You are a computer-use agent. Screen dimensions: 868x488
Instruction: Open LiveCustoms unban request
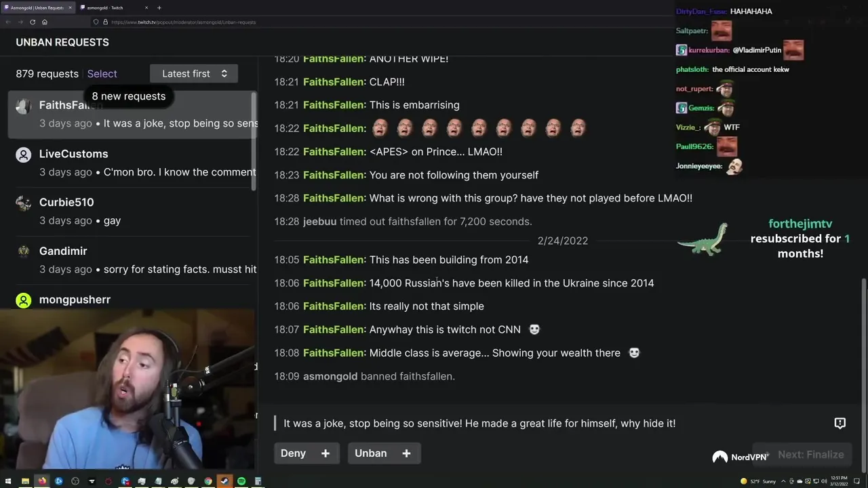pyautogui.click(x=132, y=163)
